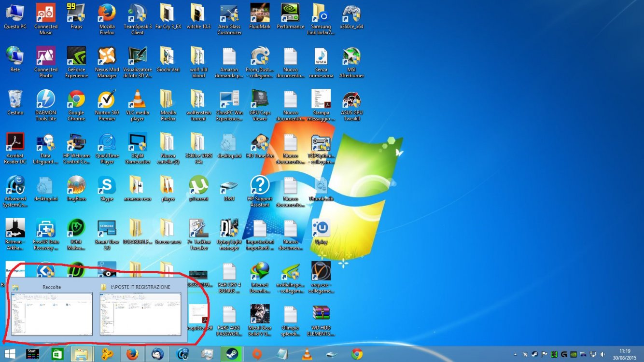The height and width of the screenshot is (362, 644).
Task: Open the Action Center flag tray icon
Action: (x=545, y=354)
